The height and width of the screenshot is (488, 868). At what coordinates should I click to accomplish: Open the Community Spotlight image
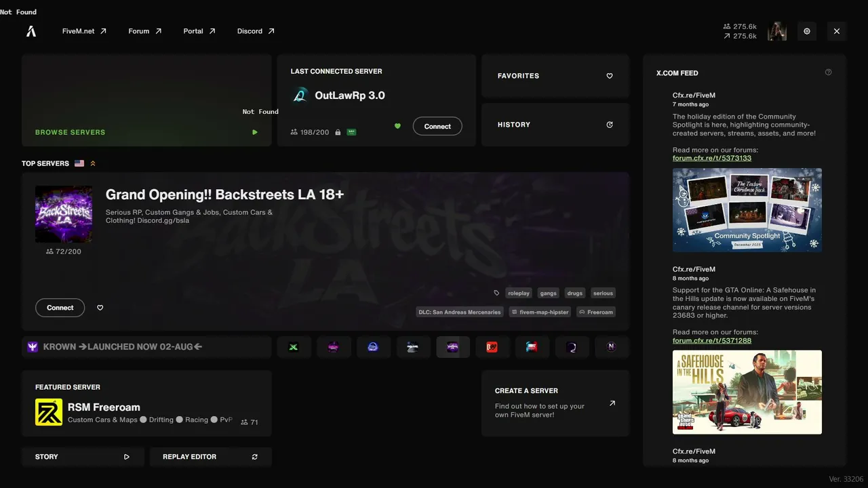pos(747,210)
